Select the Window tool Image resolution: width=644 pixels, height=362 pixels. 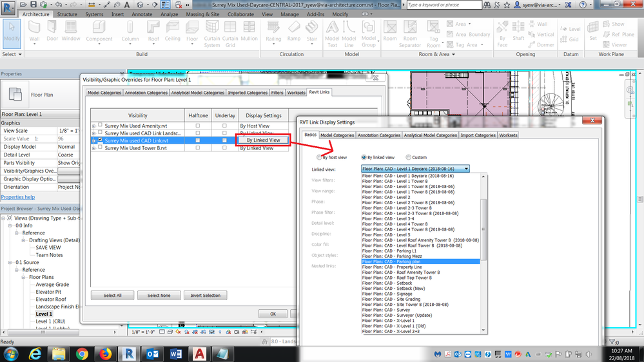pyautogui.click(x=71, y=32)
